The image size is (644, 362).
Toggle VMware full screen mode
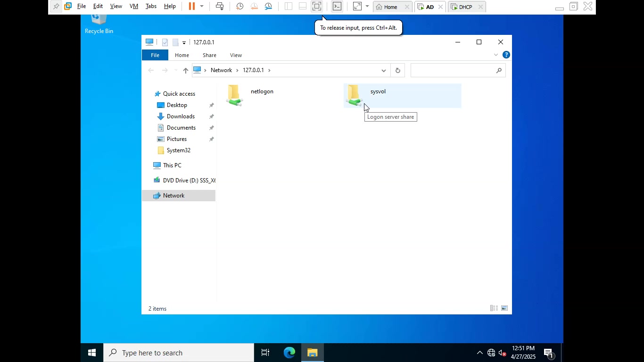[x=317, y=7]
